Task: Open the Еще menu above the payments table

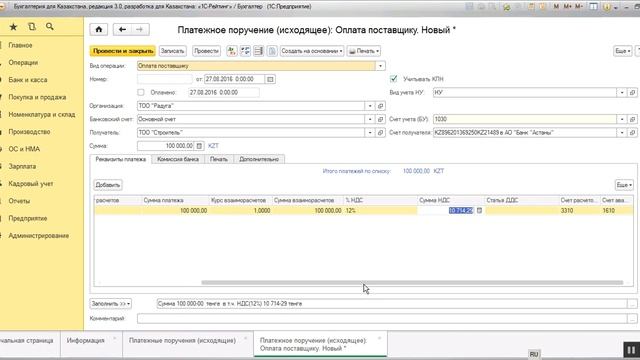Action: (x=624, y=185)
